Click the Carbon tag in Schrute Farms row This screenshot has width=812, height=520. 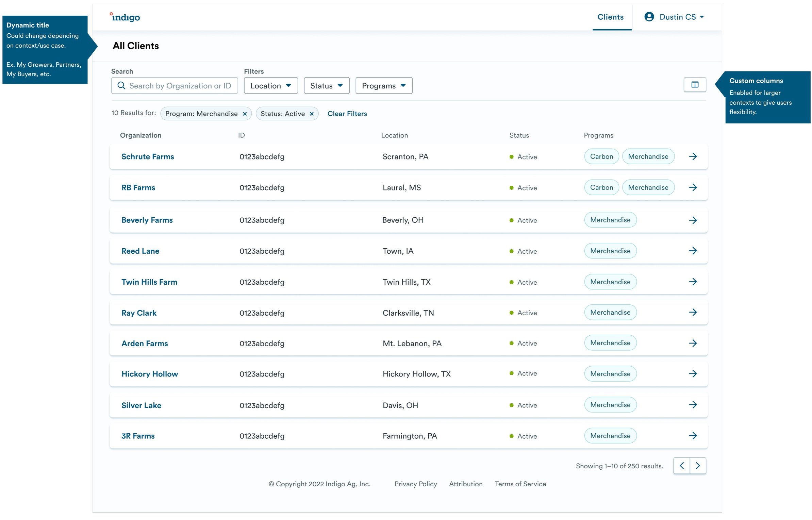coord(601,156)
